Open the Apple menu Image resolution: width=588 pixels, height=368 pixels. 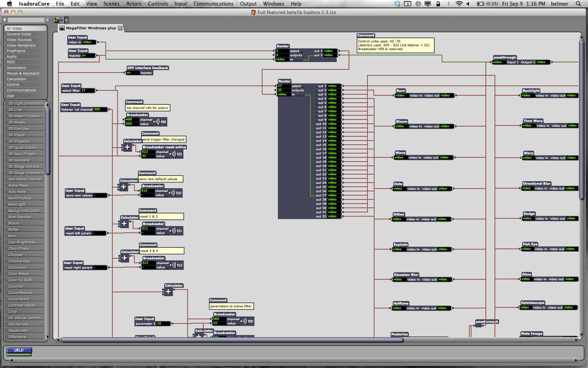coord(9,4)
